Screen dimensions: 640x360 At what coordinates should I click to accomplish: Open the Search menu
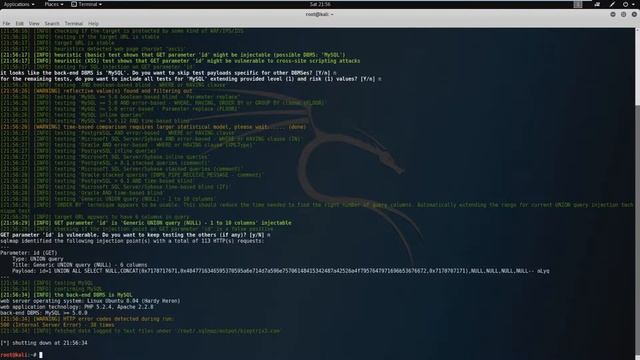[x=52, y=24]
